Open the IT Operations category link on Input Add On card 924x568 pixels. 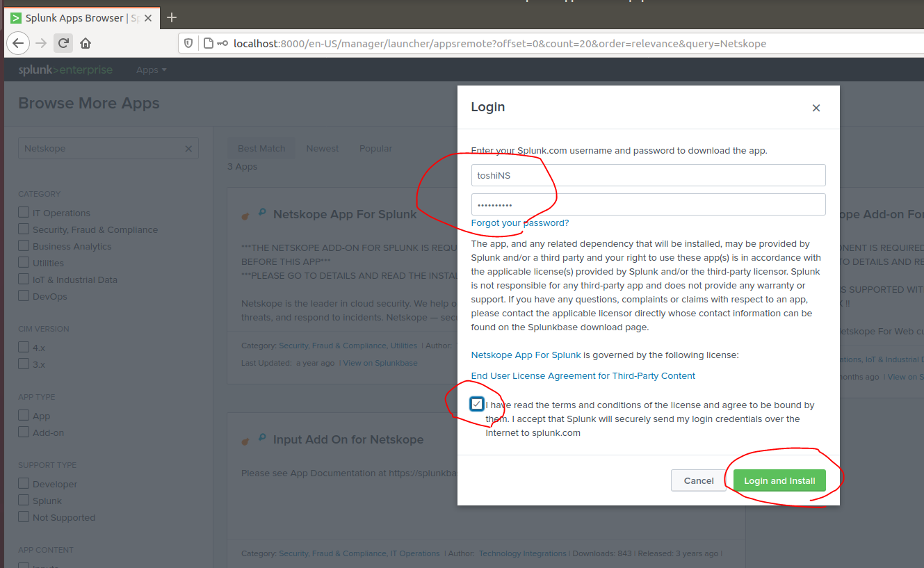tap(415, 553)
